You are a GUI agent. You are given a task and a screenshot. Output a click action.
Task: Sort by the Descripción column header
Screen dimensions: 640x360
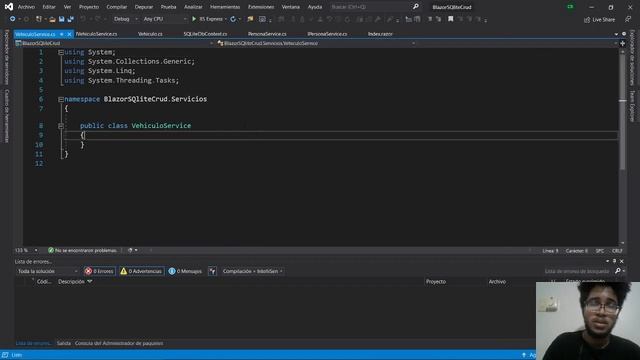coord(71,282)
